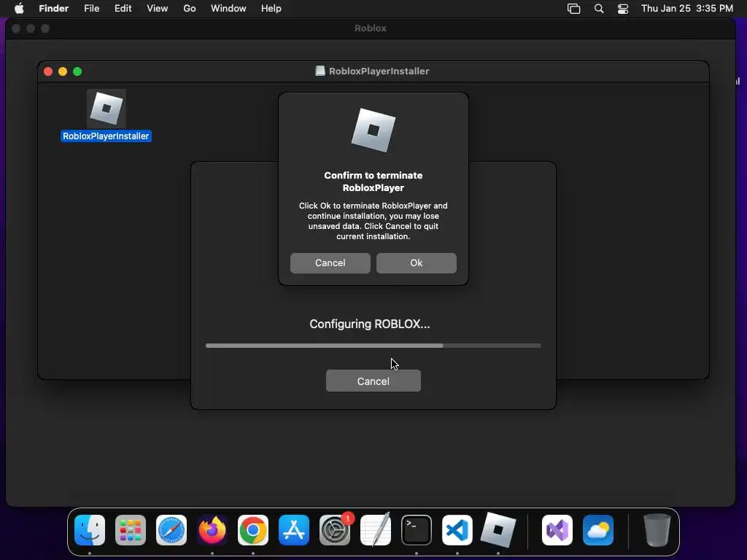Open the Finder menu

(54, 9)
